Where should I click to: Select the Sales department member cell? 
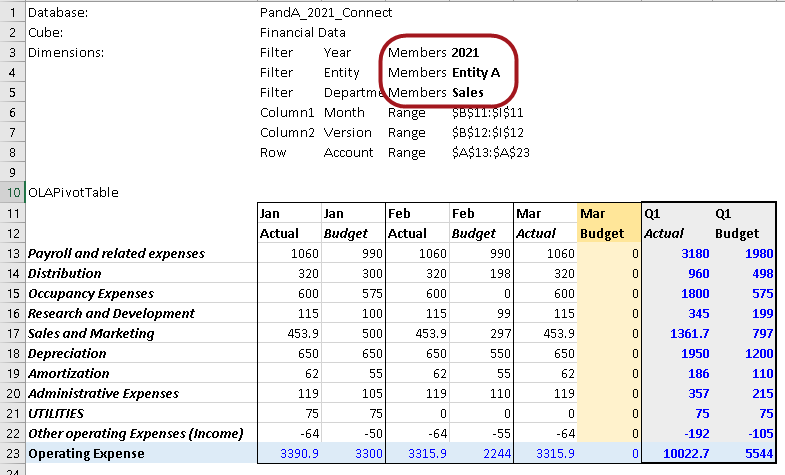coord(467,93)
